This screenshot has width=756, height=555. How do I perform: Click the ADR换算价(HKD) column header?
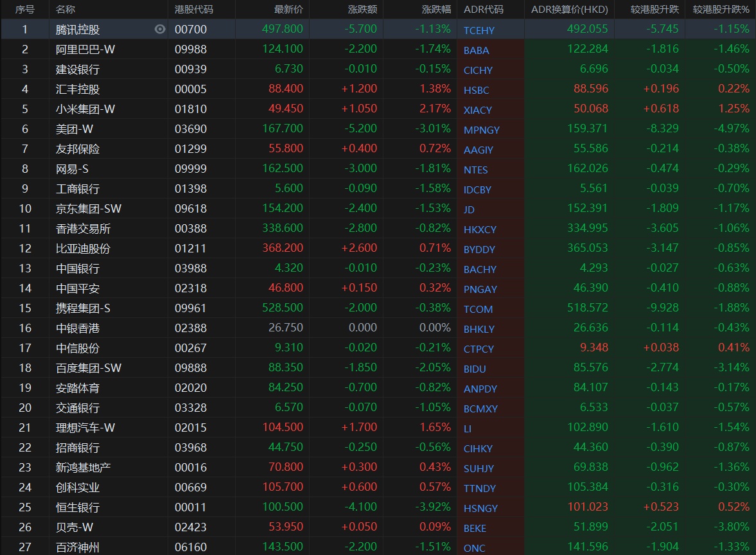click(x=569, y=10)
